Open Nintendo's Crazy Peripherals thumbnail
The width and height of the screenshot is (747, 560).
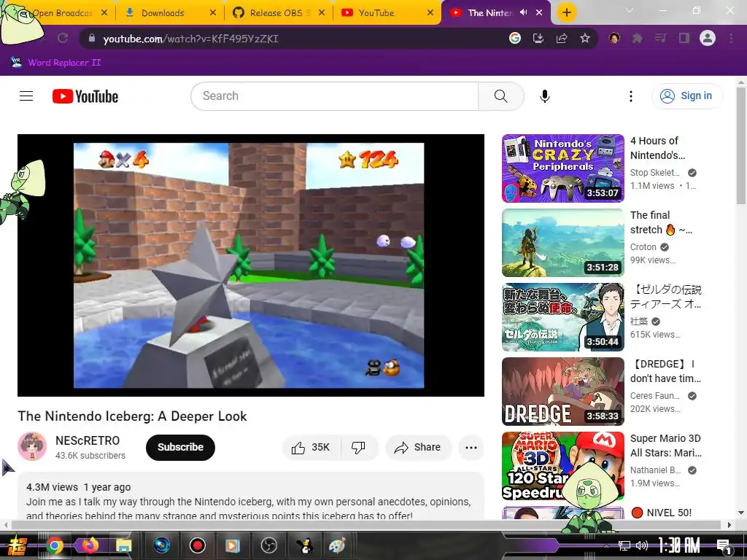562,168
